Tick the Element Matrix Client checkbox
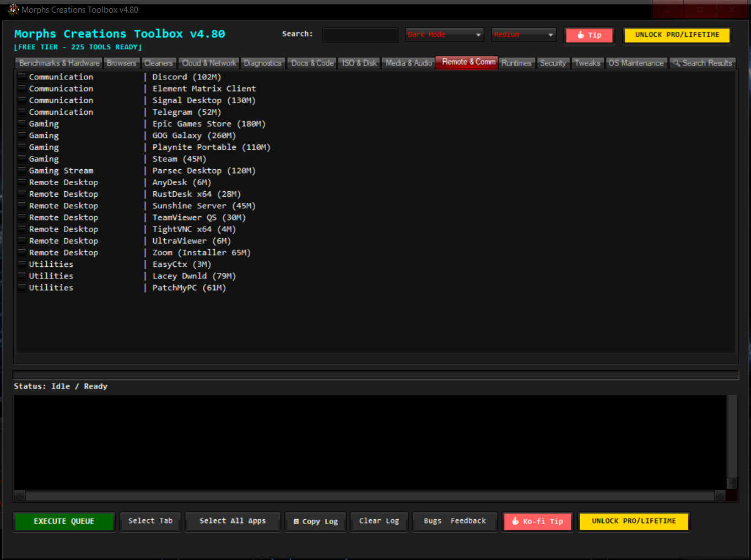 22,88
